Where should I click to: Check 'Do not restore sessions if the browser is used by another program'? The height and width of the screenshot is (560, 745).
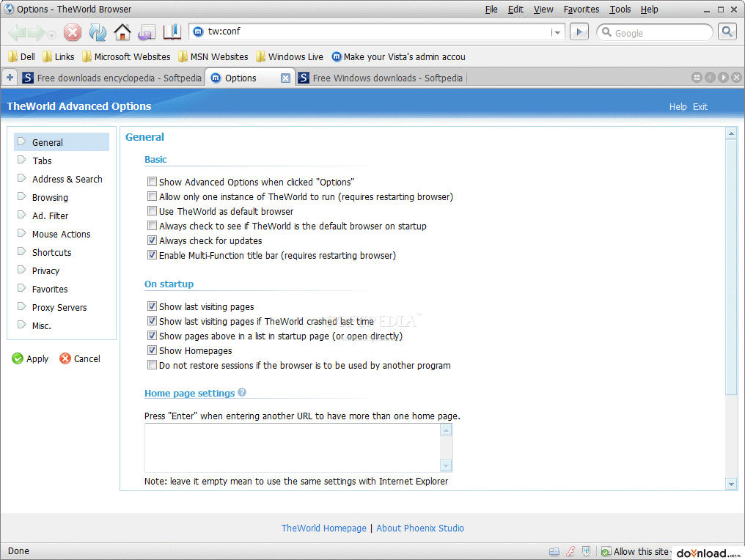152,365
